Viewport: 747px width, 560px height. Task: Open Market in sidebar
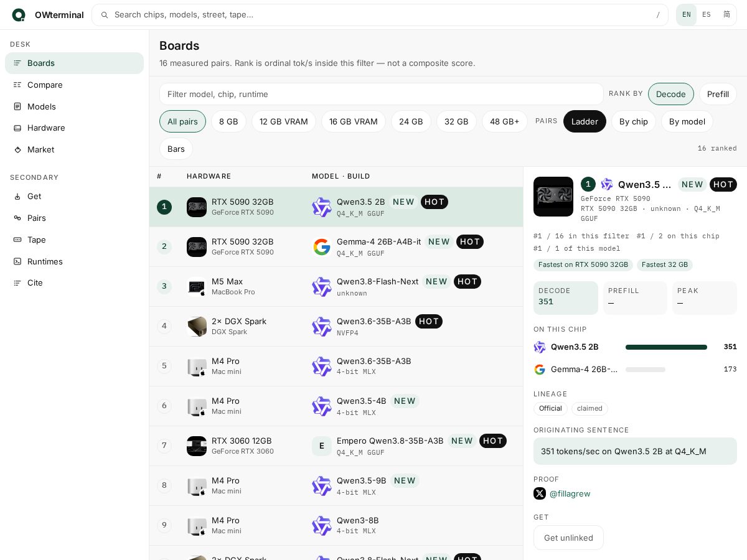[74, 149]
